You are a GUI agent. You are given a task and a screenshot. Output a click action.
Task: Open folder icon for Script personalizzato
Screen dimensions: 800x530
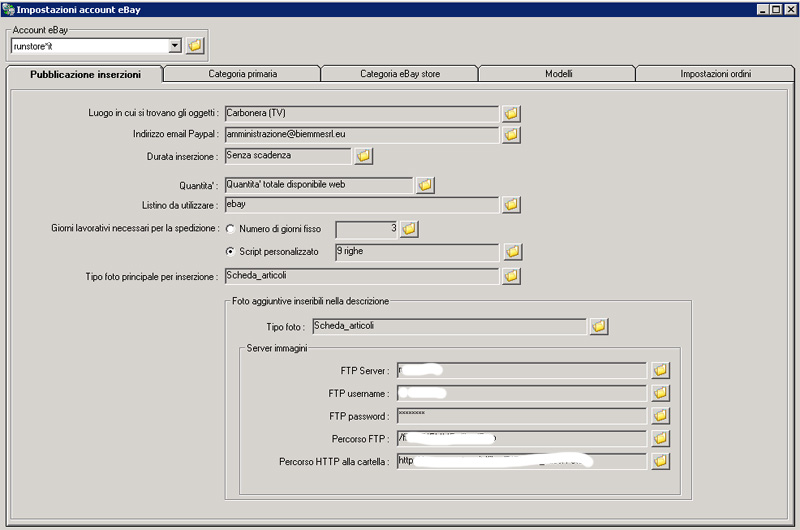[x=513, y=251]
